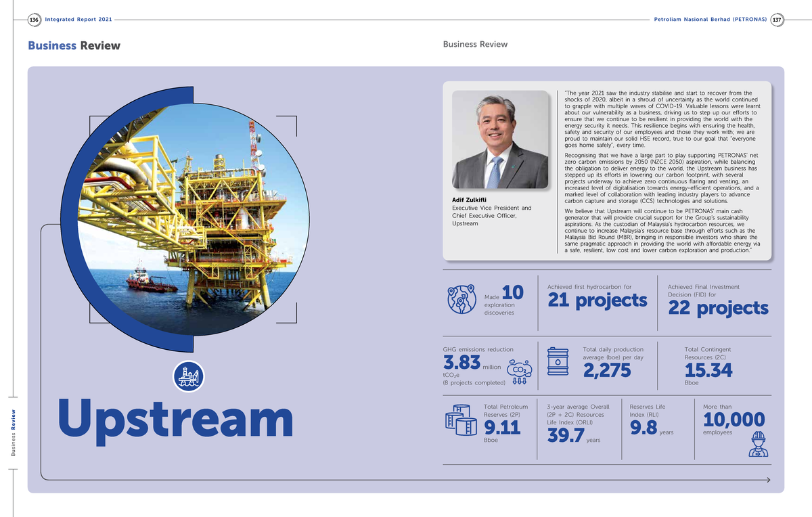Select the construction worker employees icon

pos(759,445)
